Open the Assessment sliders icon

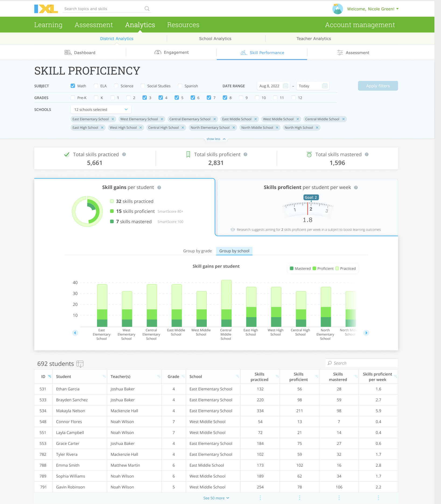coord(340,52)
